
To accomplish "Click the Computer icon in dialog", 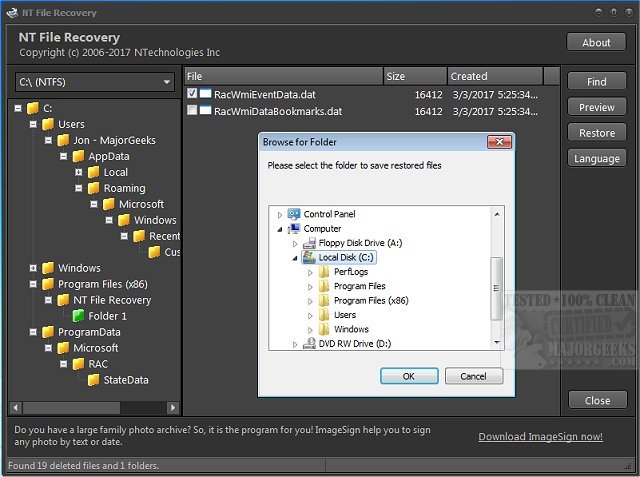I will [293, 229].
